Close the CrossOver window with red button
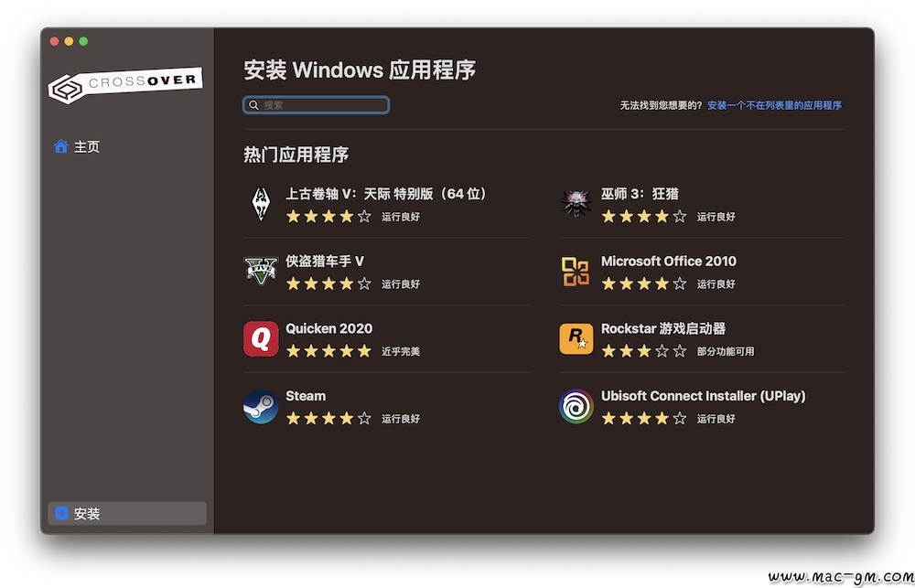Viewport: 915px width, 588px height. pos(54,41)
